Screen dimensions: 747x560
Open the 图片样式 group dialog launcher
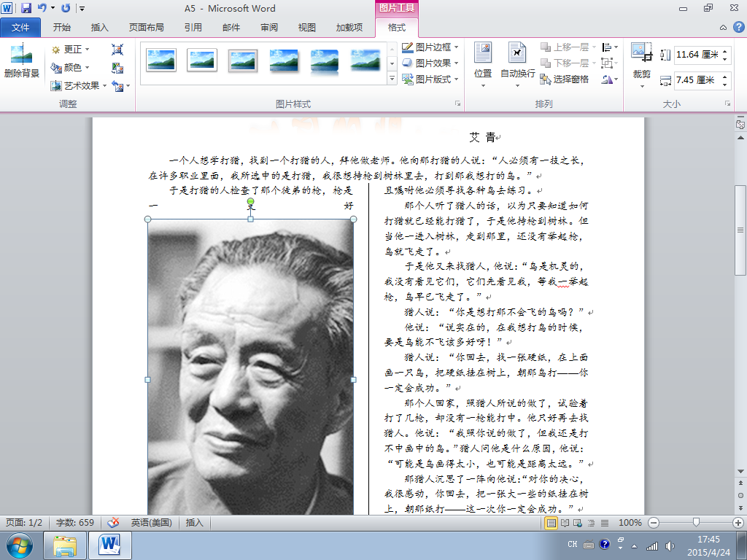458,104
